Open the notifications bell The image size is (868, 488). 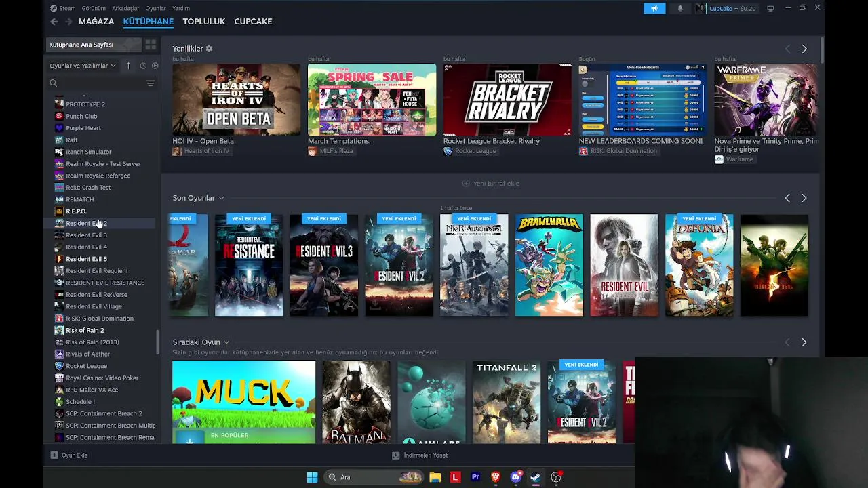pyautogui.click(x=680, y=8)
